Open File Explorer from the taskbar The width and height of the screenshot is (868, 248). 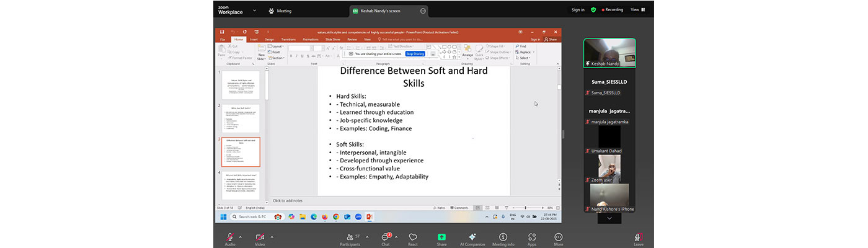pyautogui.click(x=303, y=217)
